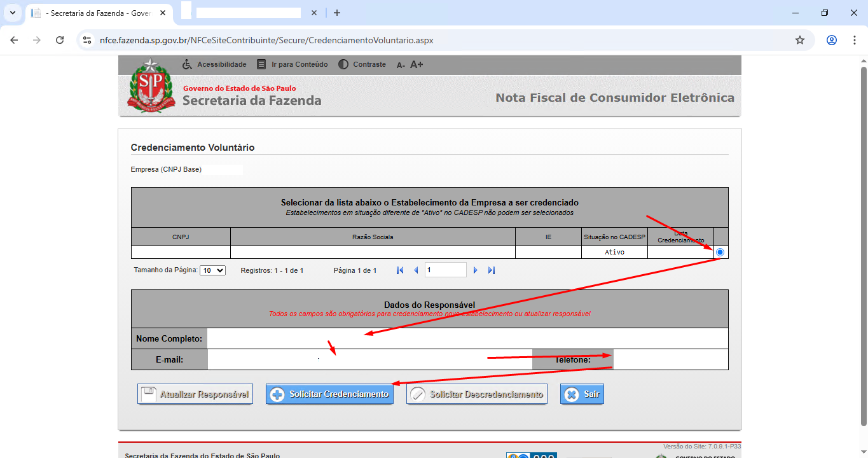Bookmark this page with star icon
This screenshot has width=868, height=458.
800,40
